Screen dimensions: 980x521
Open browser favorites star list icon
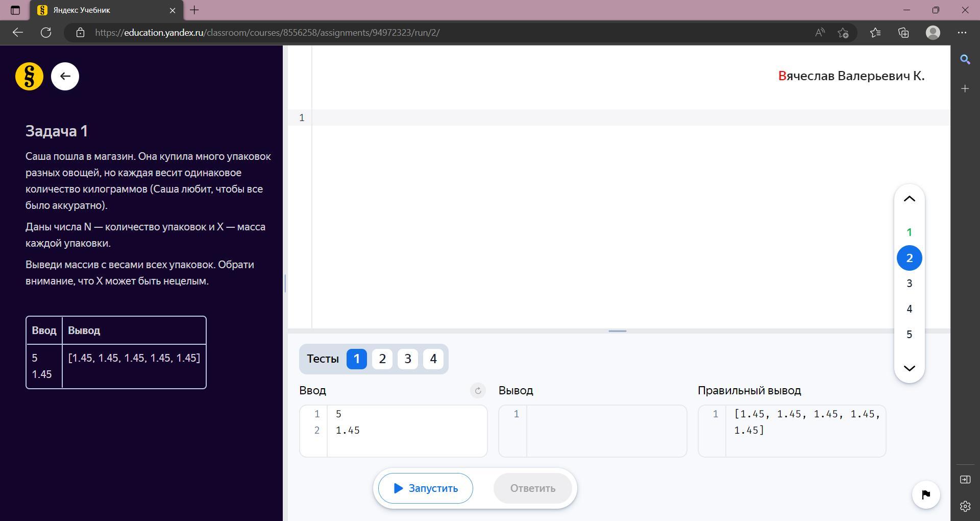pos(875,33)
